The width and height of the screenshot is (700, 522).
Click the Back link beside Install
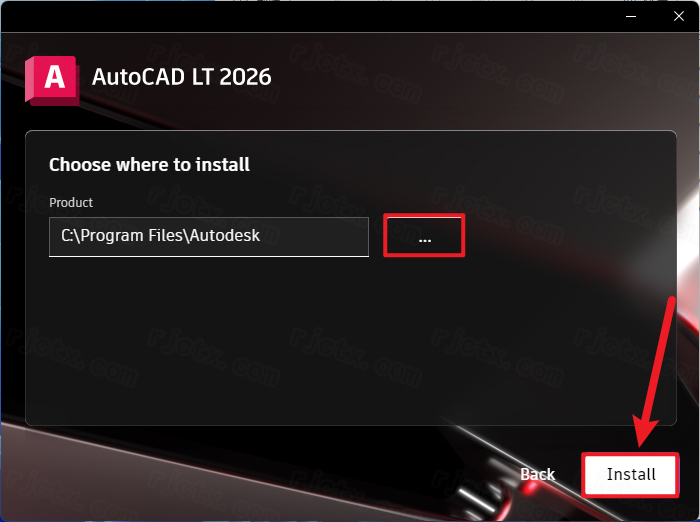538,474
